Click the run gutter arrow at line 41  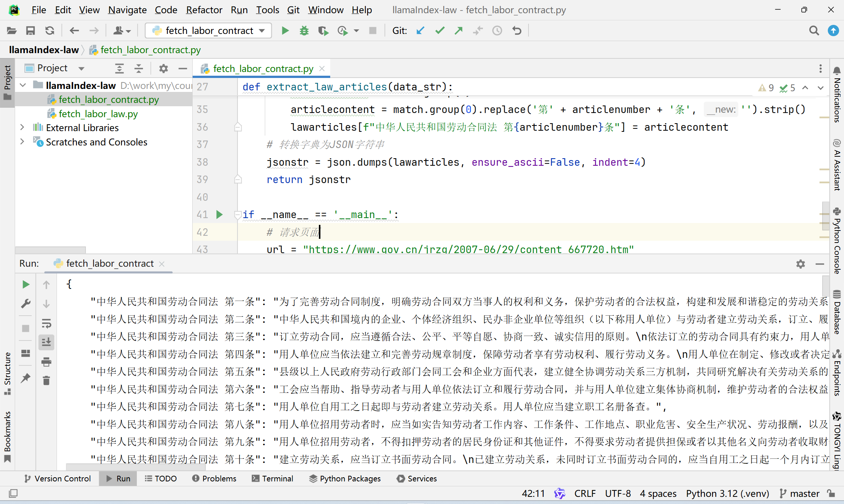219,215
